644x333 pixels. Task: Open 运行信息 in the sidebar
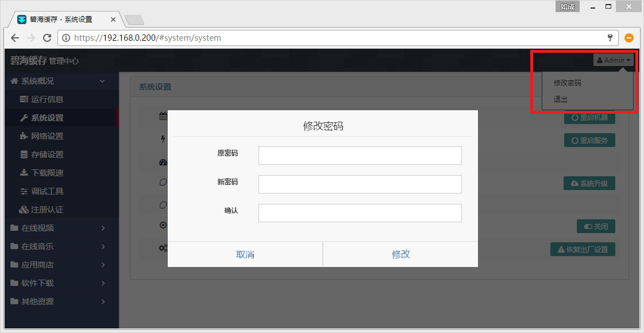[47, 99]
